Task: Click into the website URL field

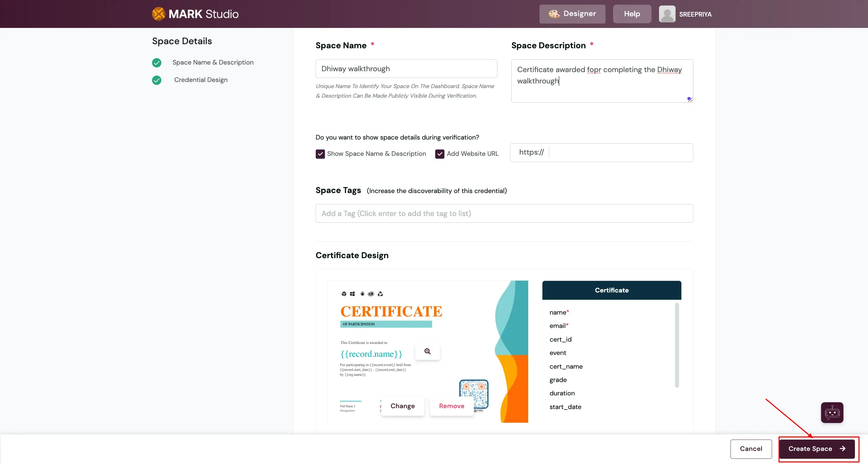Action: tap(620, 153)
